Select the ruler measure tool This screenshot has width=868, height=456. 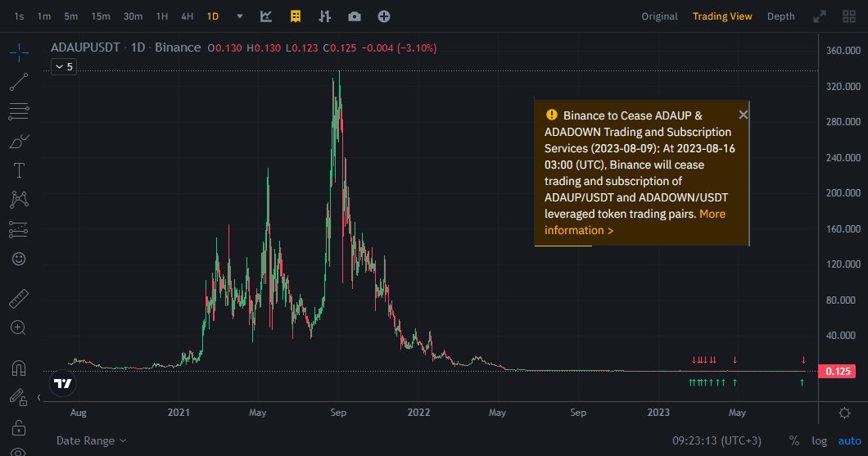tap(19, 298)
